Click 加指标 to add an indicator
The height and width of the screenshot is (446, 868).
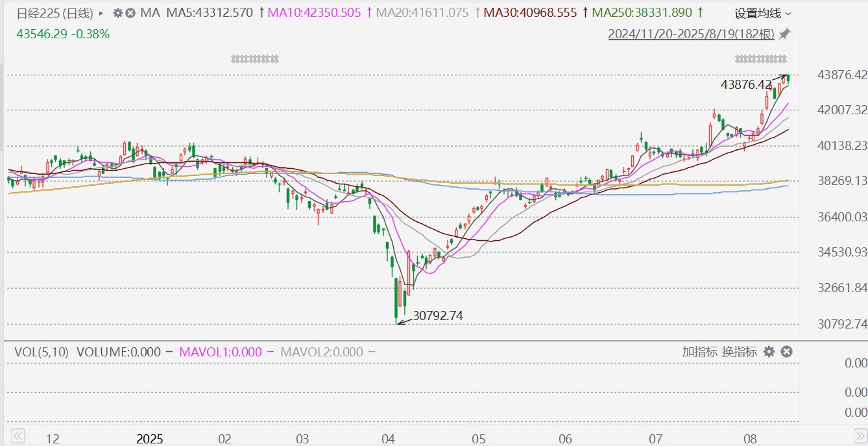pyautogui.click(x=700, y=352)
